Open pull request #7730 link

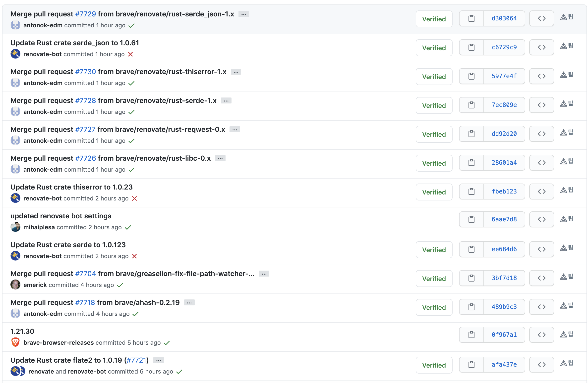pyautogui.click(x=85, y=72)
